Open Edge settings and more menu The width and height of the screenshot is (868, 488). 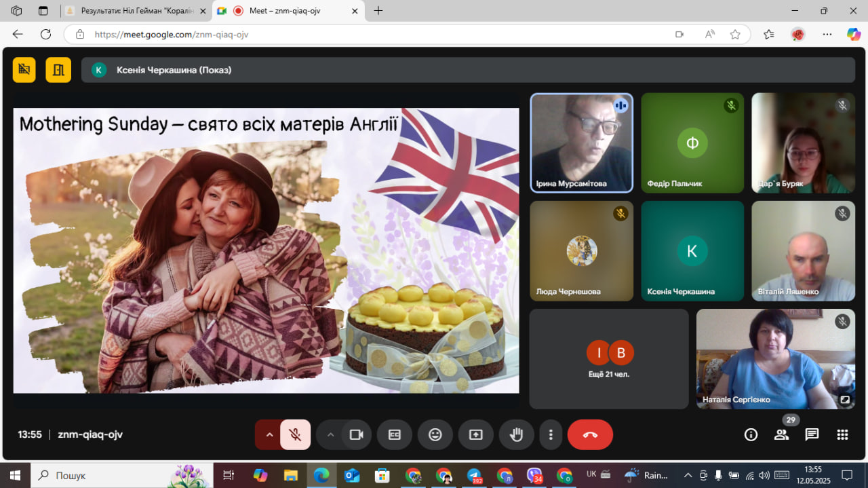click(x=827, y=34)
